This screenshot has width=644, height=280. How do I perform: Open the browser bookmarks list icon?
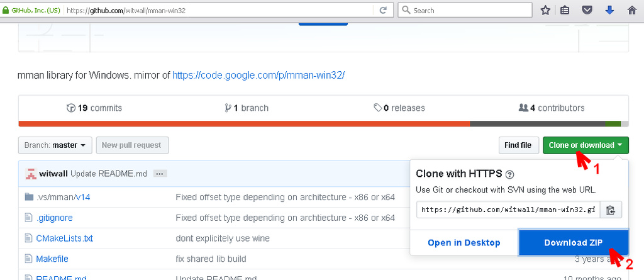[x=565, y=10]
